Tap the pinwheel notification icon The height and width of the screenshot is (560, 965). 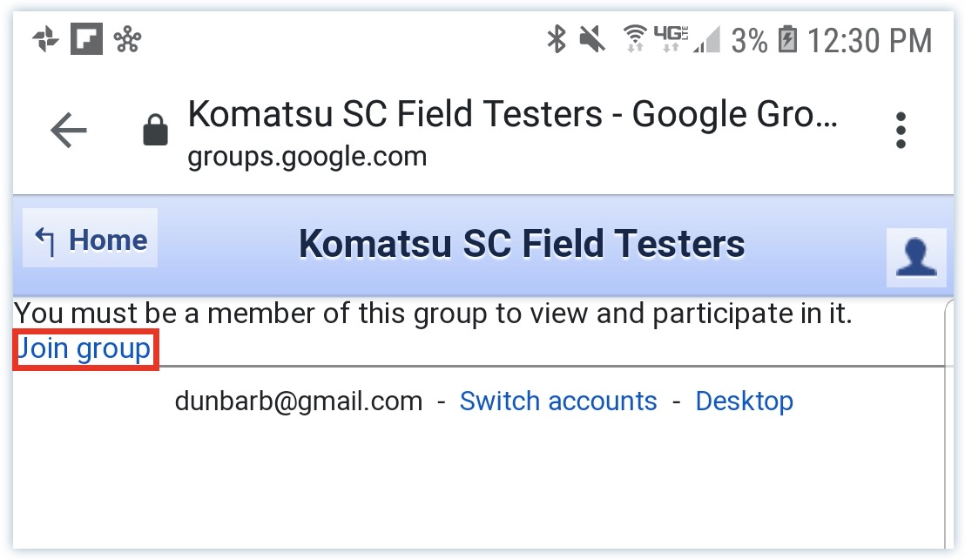tap(45, 39)
